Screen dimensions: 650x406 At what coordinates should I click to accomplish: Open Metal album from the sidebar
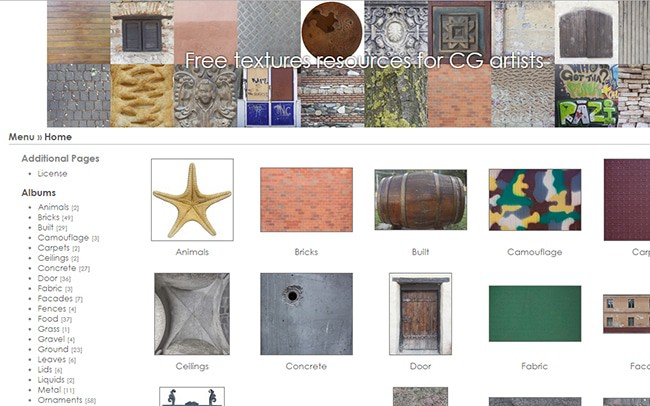tap(49, 390)
